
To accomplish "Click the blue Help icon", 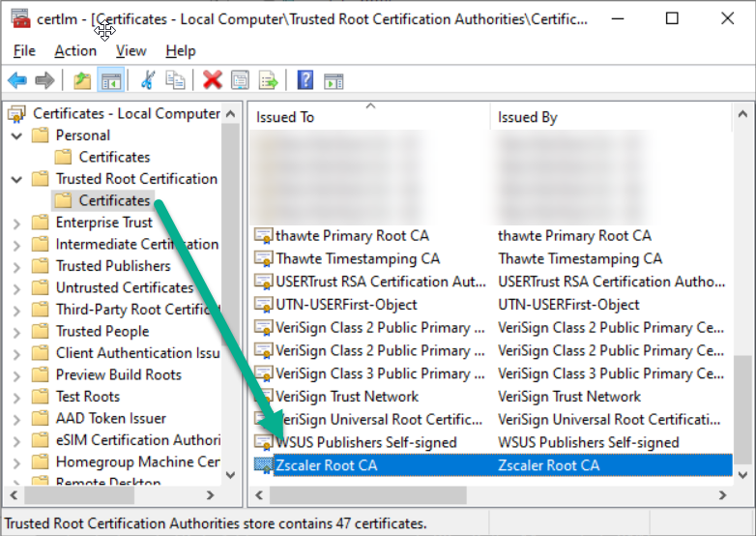I will point(305,80).
